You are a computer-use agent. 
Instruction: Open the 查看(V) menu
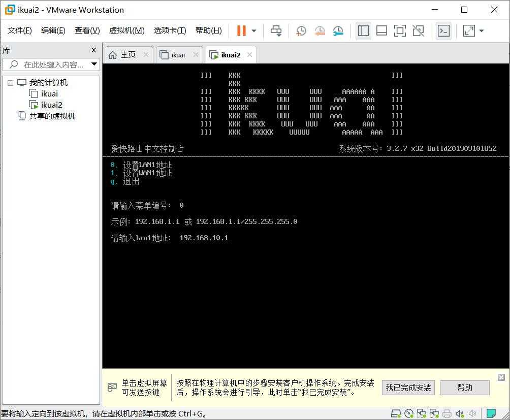(x=87, y=30)
